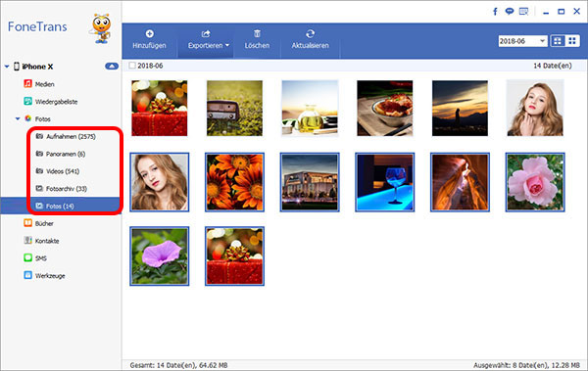588x371 pixels.
Task: Click the Löschen trash button
Action: [x=257, y=40]
